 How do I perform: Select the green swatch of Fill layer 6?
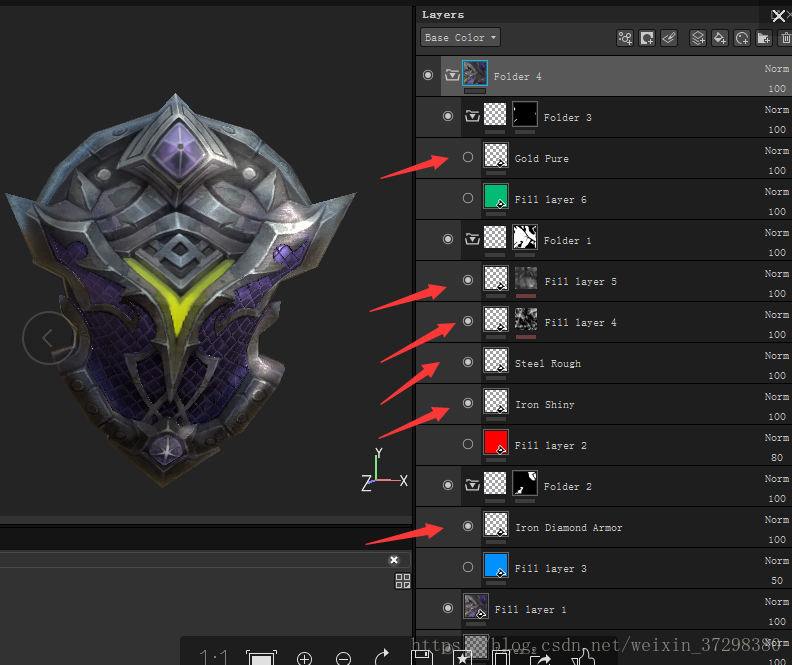pyautogui.click(x=496, y=196)
